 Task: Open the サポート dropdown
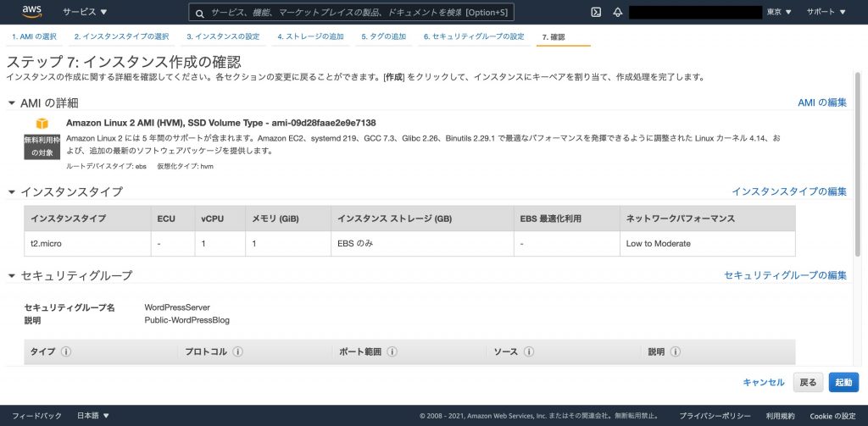(826, 12)
